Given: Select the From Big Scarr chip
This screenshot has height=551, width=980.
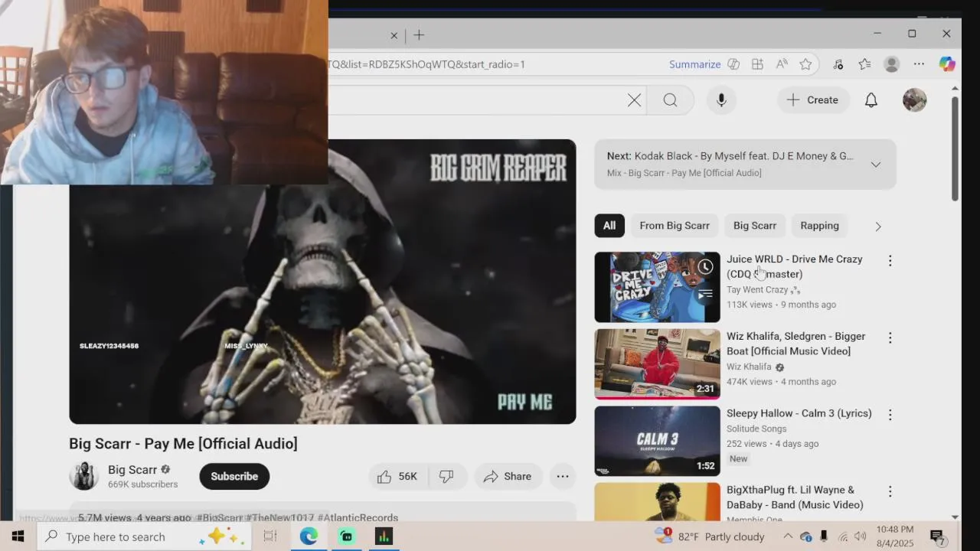Looking at the screenshot, I should [675, 226].
